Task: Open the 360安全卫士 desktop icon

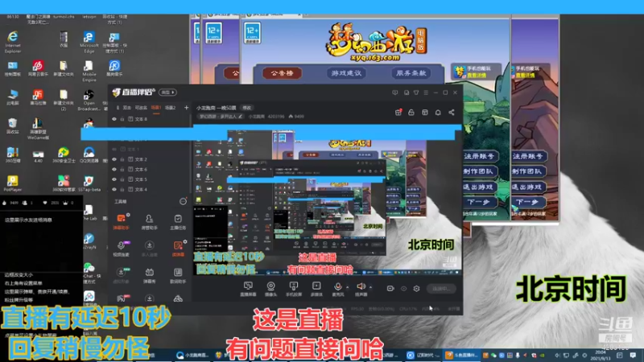Action: tap(64, 155)
